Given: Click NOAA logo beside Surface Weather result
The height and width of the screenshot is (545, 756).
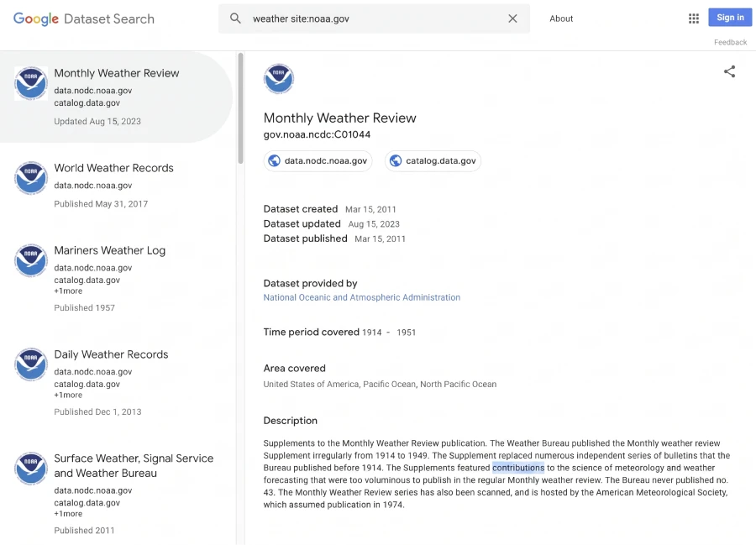Looking at the screenshot, I should pyautogui.click(x=31, y=469).
